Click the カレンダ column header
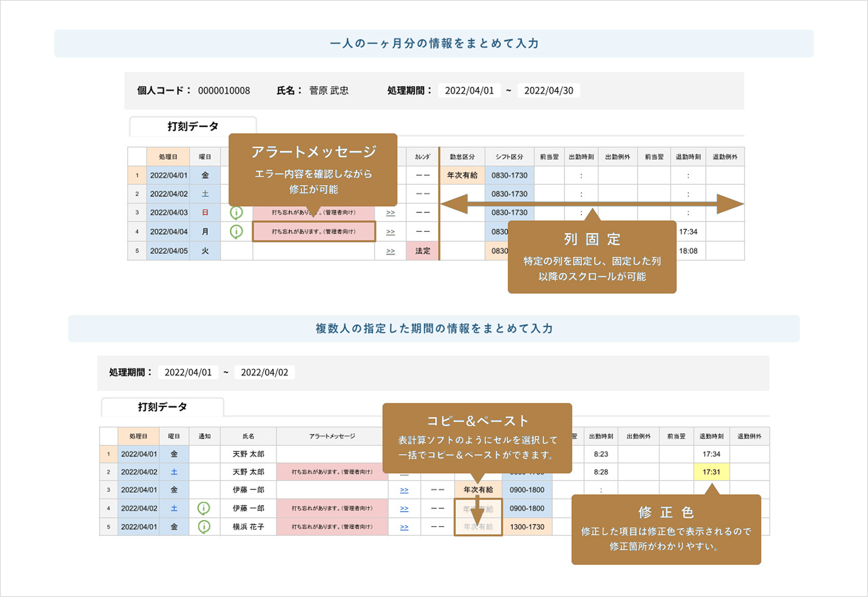The image size is (868, 597). [x=422, y=157]
